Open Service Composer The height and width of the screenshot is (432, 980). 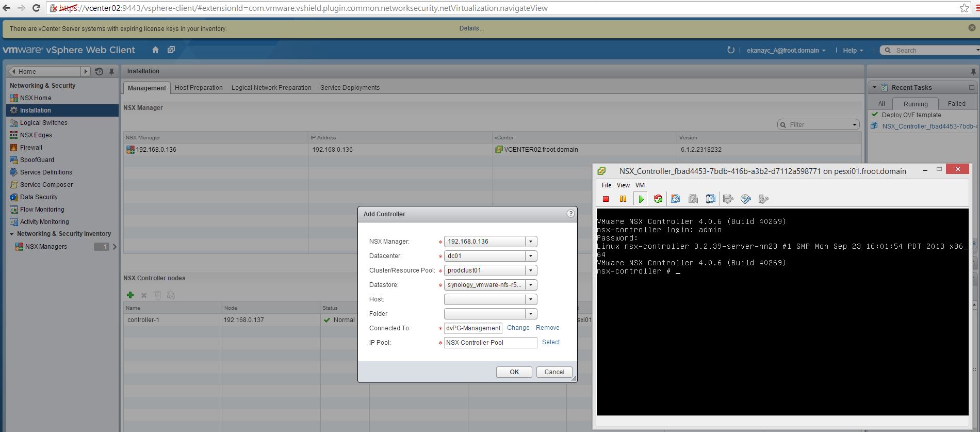46,185
